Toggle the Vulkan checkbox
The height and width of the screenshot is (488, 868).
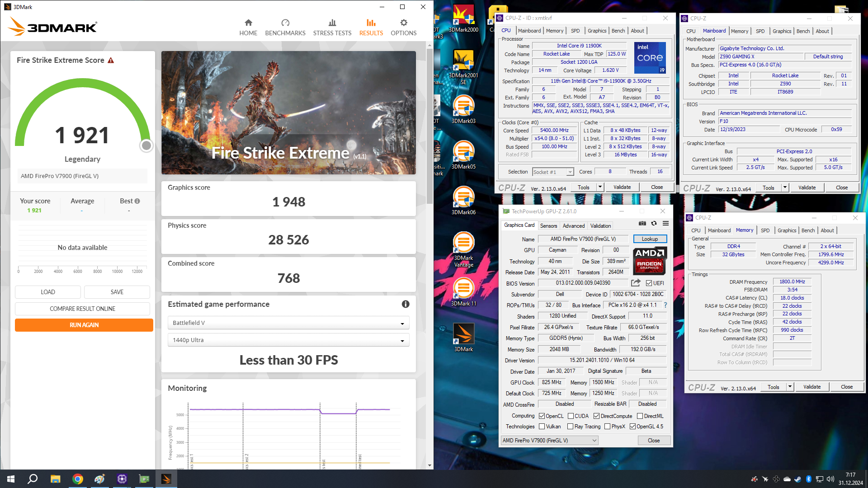pos(542,427)
